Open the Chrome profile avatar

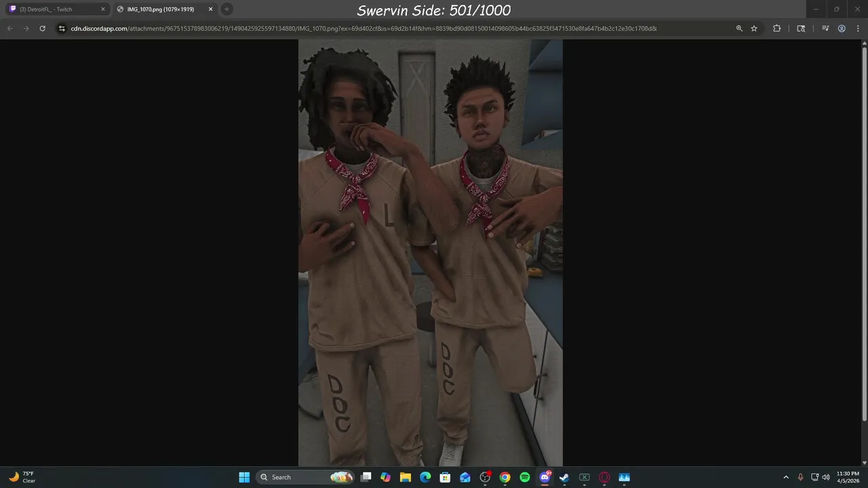point(842,28)
